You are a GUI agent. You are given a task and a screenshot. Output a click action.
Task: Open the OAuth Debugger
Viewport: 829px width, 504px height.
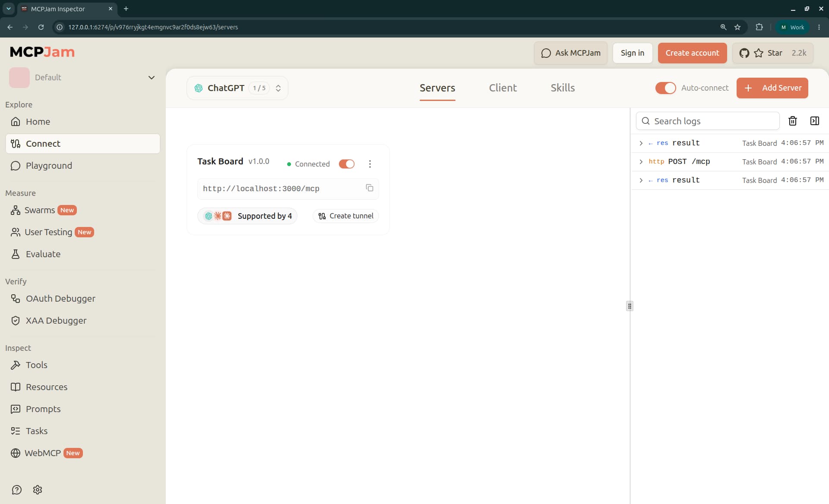coord(82,299)
